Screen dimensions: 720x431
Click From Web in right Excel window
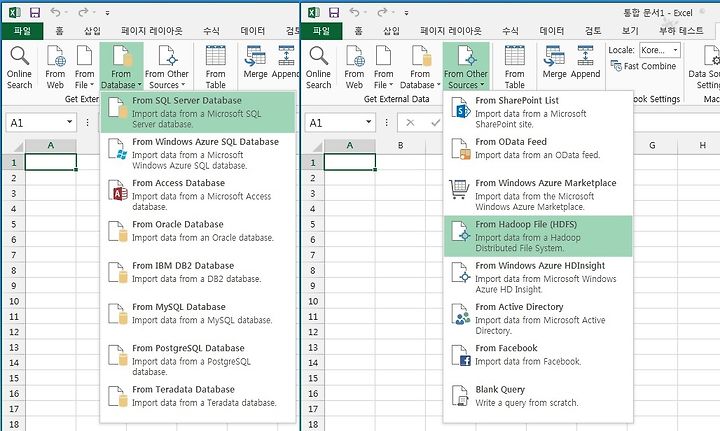(354, 67)
